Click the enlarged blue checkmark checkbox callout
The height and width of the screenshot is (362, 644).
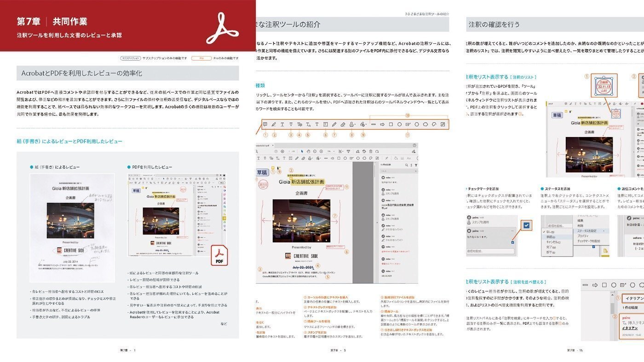(526, 225)
